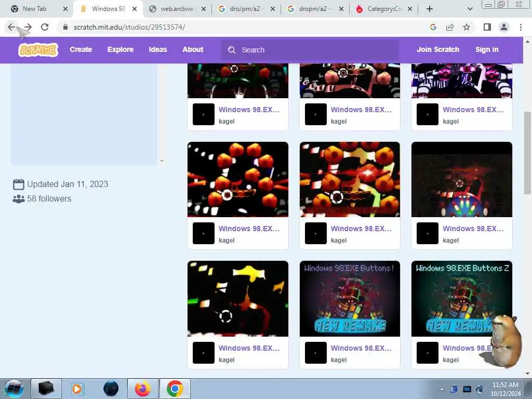This screenshot has width=532, height=399.
Task: Share this page icon
Action: coord(450,27)
